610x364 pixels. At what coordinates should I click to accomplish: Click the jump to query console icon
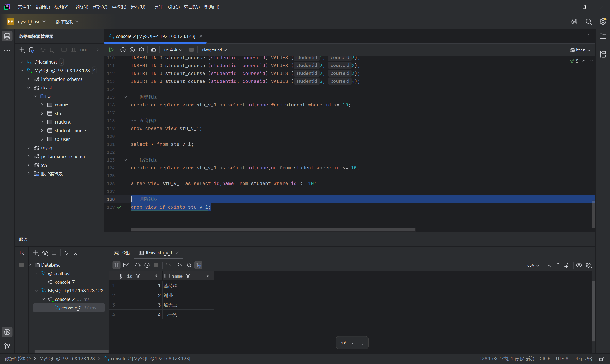(x=64, y=50)
